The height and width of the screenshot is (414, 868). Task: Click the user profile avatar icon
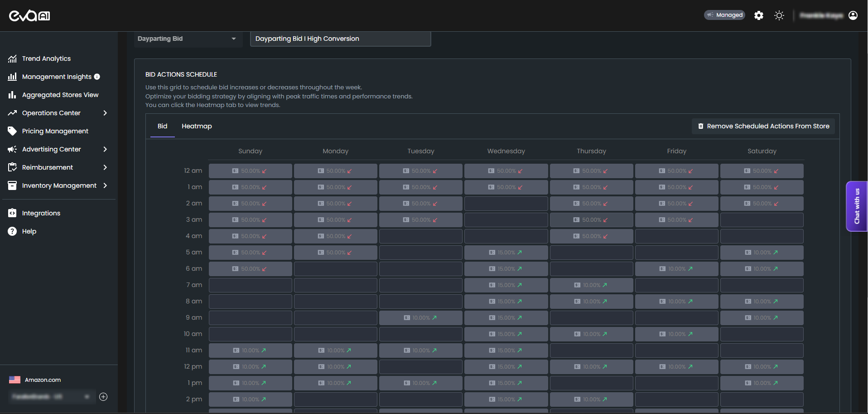point(853,15)
